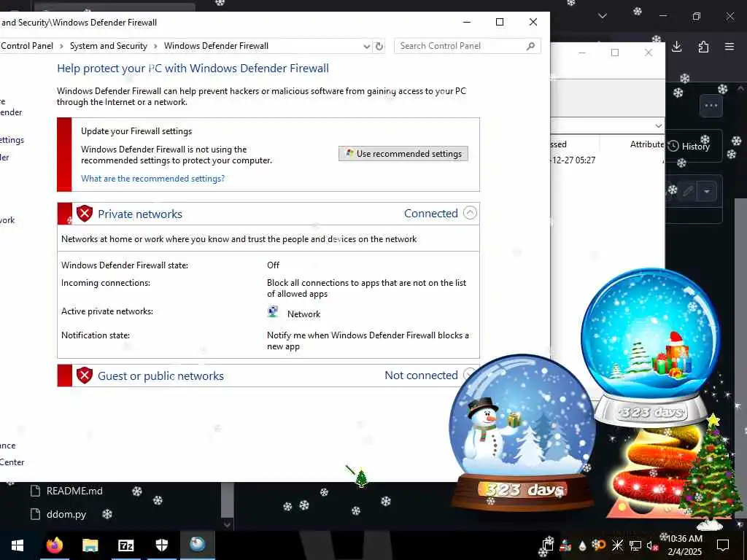
Task: Open the address bar history dropdown
Action: [366, 46]
